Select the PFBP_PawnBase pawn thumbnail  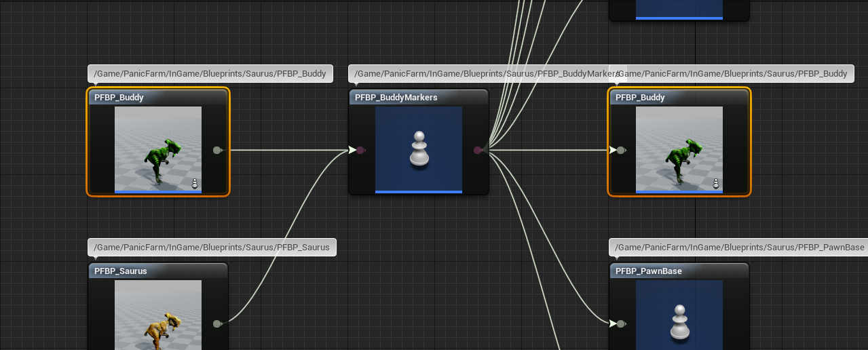(679, 315)
